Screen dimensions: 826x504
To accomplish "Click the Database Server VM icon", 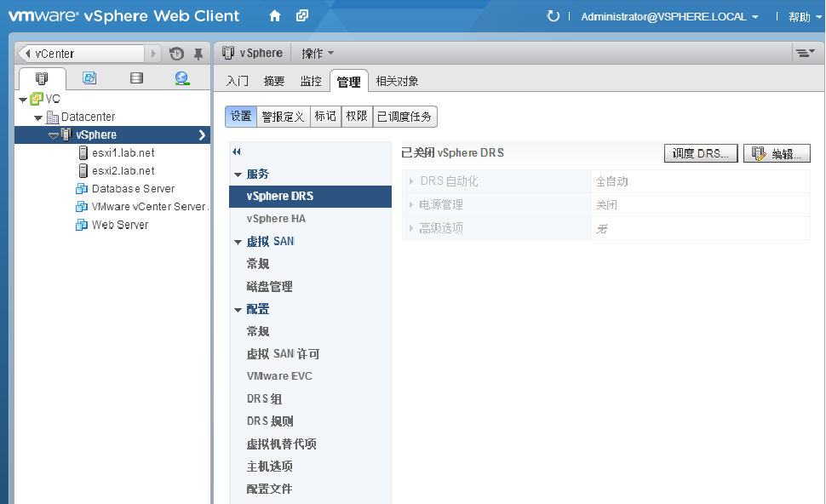I will [x=82, y=188].
